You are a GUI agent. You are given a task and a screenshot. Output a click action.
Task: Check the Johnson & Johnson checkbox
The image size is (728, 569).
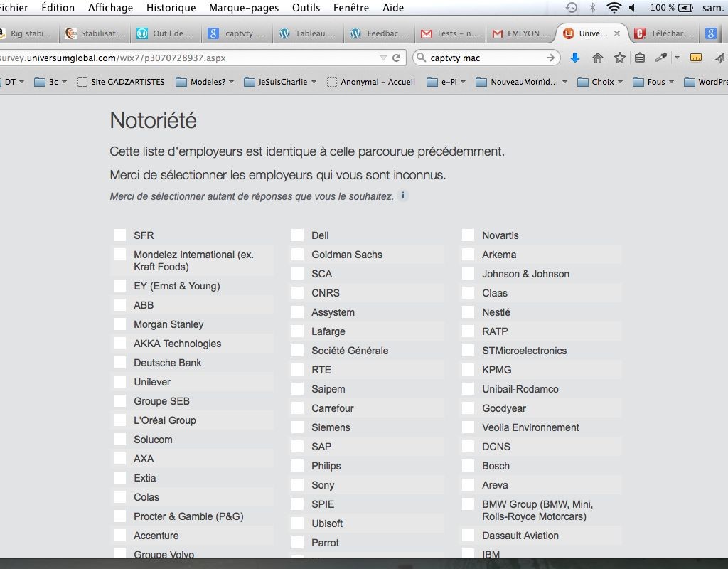click(468, 274)
